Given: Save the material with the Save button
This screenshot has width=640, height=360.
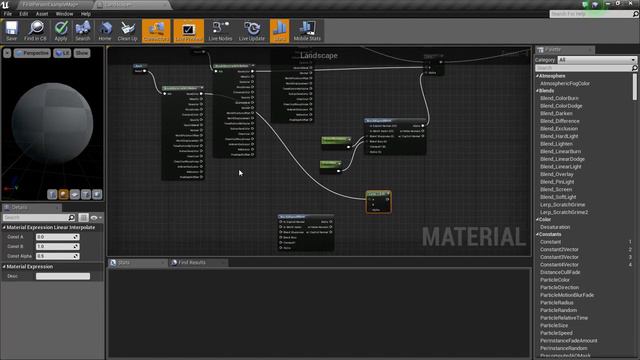Looking at the screenshot, I should [11, 31].
